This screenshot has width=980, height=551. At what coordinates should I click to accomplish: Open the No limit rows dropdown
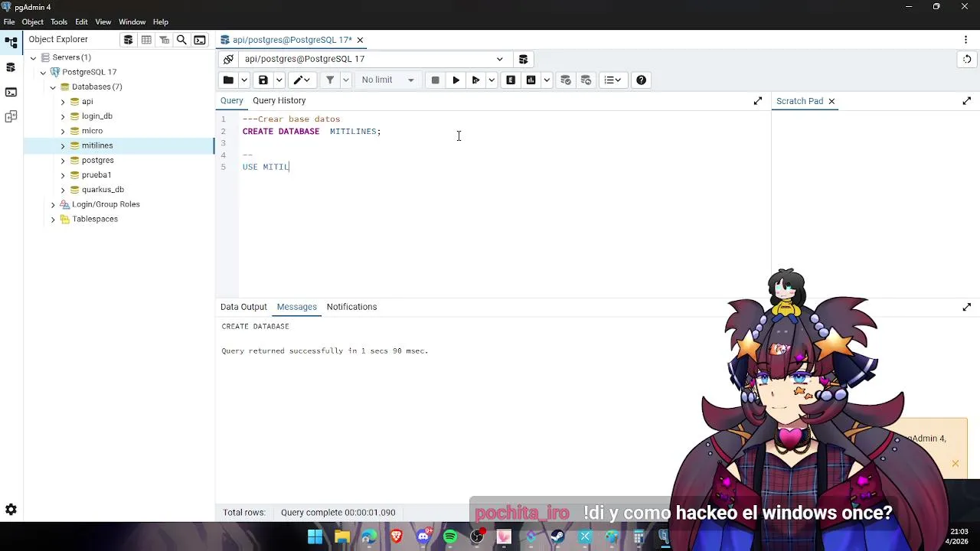387,80
